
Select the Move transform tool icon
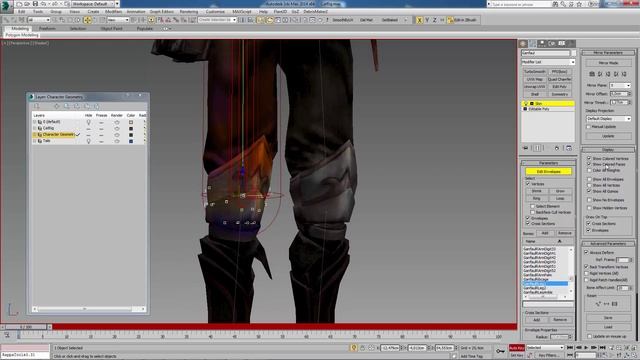point(87,20)
